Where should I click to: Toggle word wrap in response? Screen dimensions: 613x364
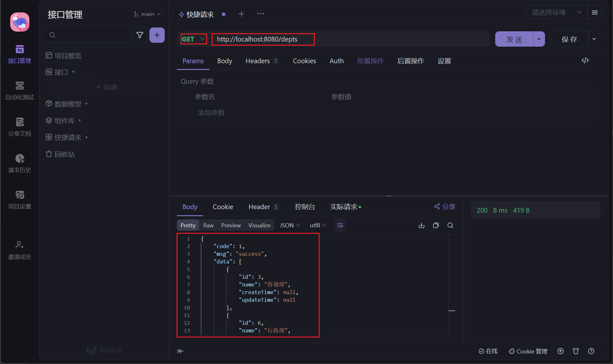pyautogui.click(x=340, y=225)
